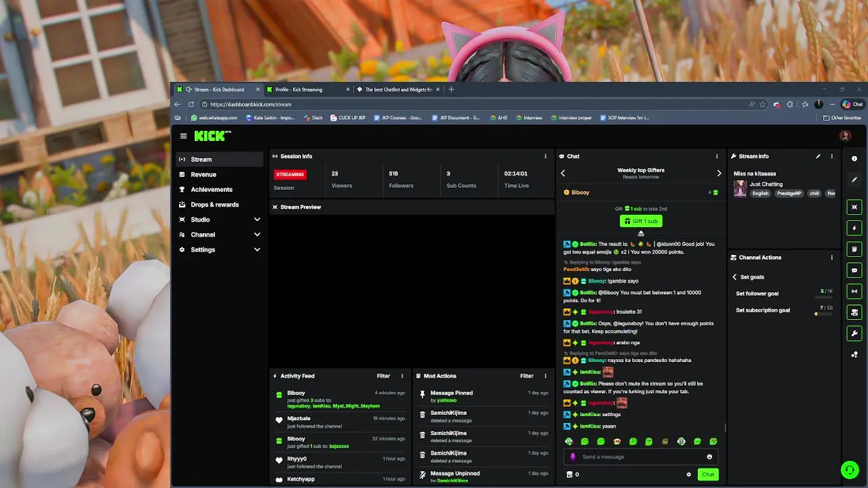Open Other favorites folder
Screen dimensions: 868x488
pyautogui.click(x=842, y=118)
